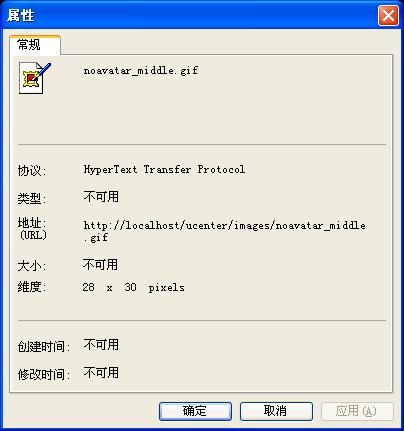Click the 維度 label
Screen dimensions: 404x431
[x=32, y=287]
